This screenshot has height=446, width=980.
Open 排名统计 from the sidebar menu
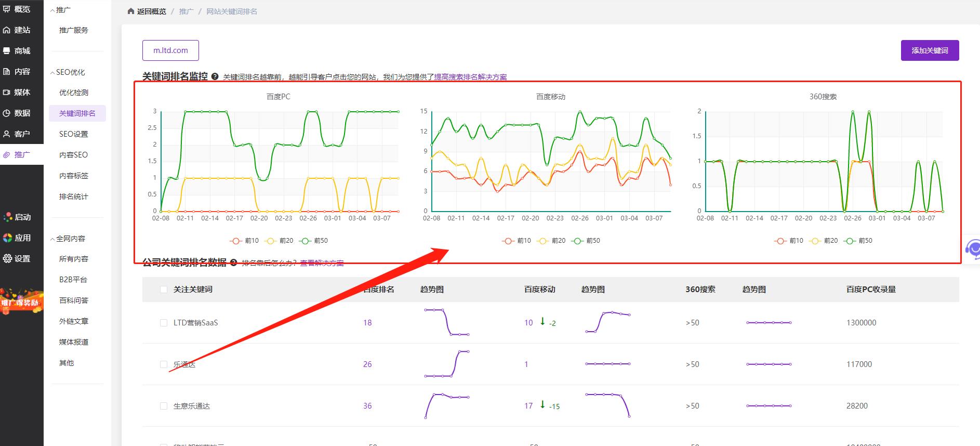click(x=74, y=196)
